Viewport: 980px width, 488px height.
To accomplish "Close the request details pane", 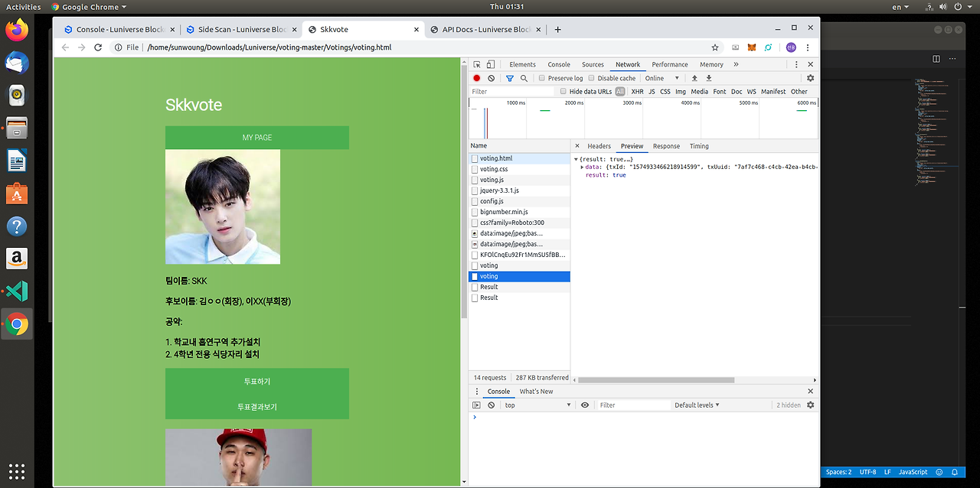I will coord(577,146).
